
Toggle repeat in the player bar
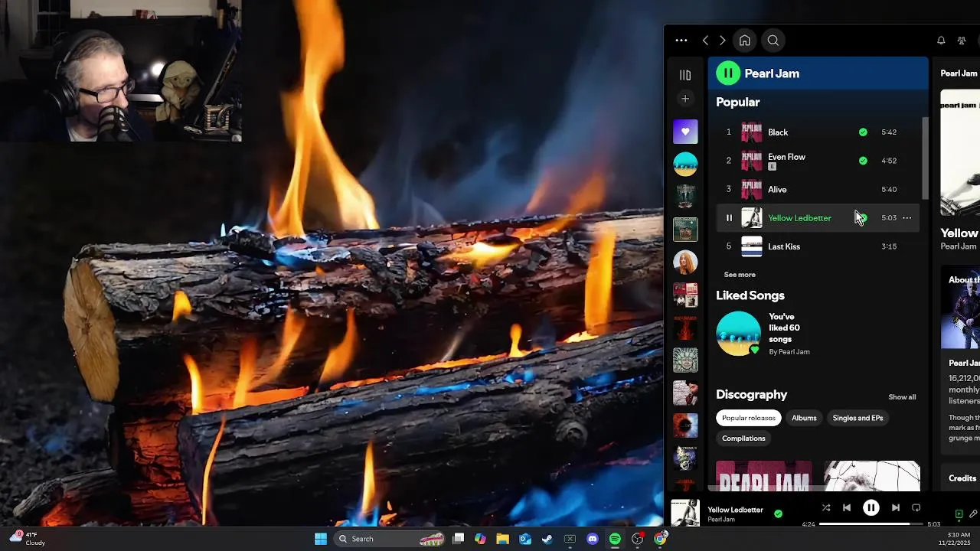(916, 507)
